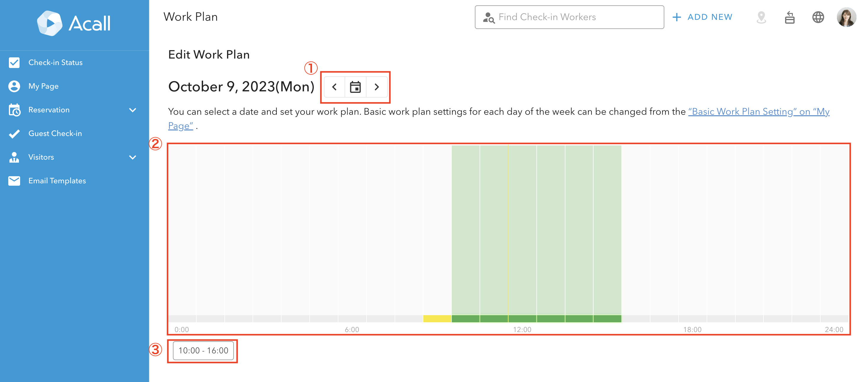
Task: Select Check-in Status menu item
Action: (55, 63)
